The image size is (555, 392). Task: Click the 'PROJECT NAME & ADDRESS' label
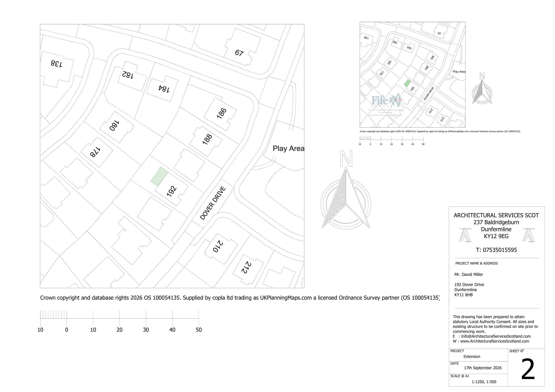(476, 263)
